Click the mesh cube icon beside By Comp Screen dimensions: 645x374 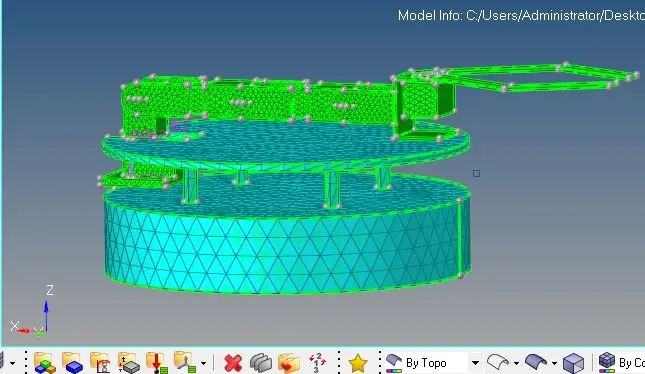tap(607, 362)
